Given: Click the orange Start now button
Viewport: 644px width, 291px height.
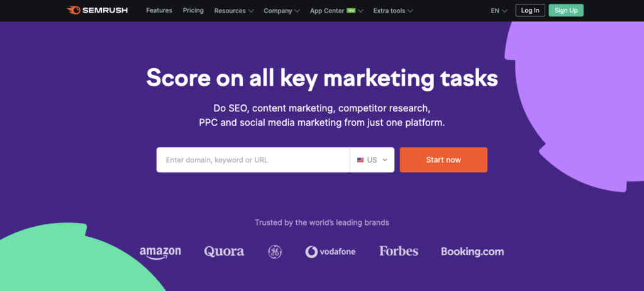Looking at the screenshot, I should 443,160.
